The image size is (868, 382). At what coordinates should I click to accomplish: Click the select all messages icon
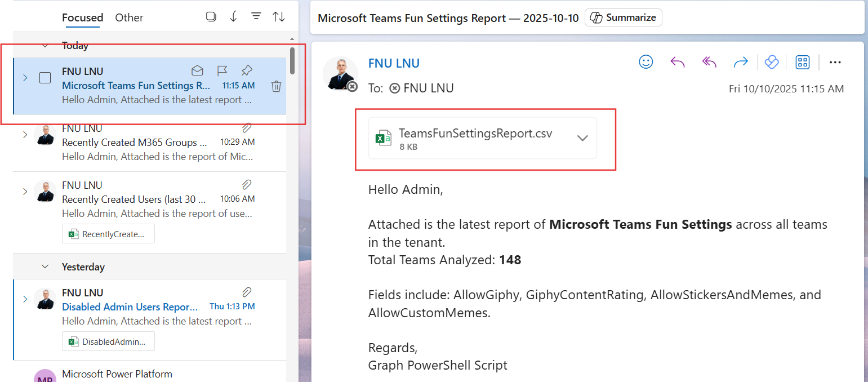(x=211, y=17)
